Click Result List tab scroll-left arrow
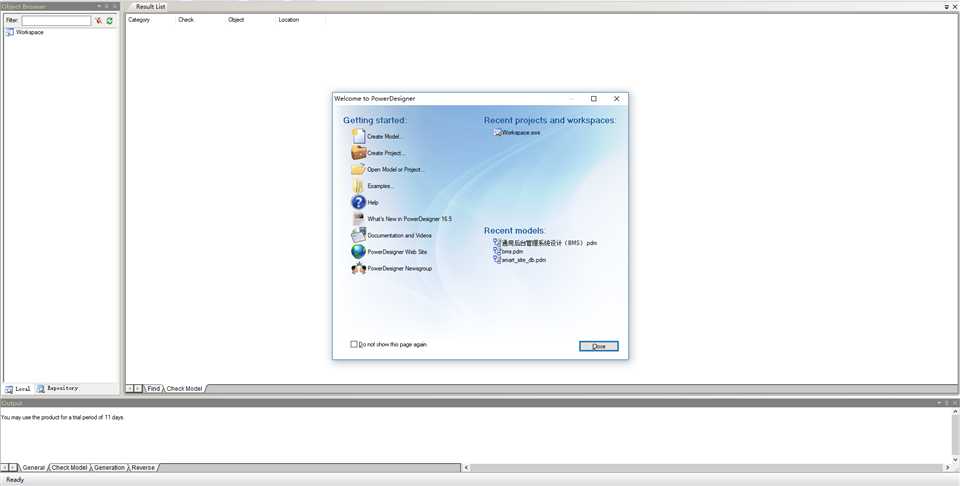Screen dimensions: 960x486 130,389
